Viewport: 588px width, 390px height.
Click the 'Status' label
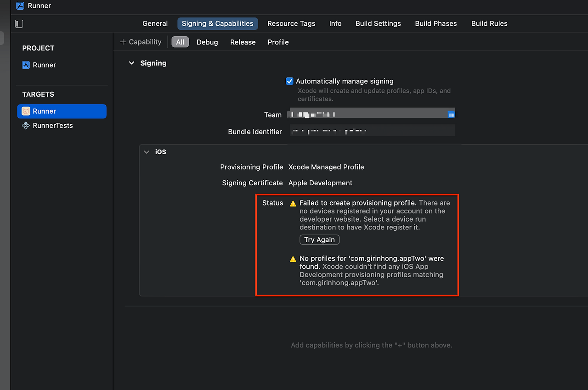click(273, 203)
